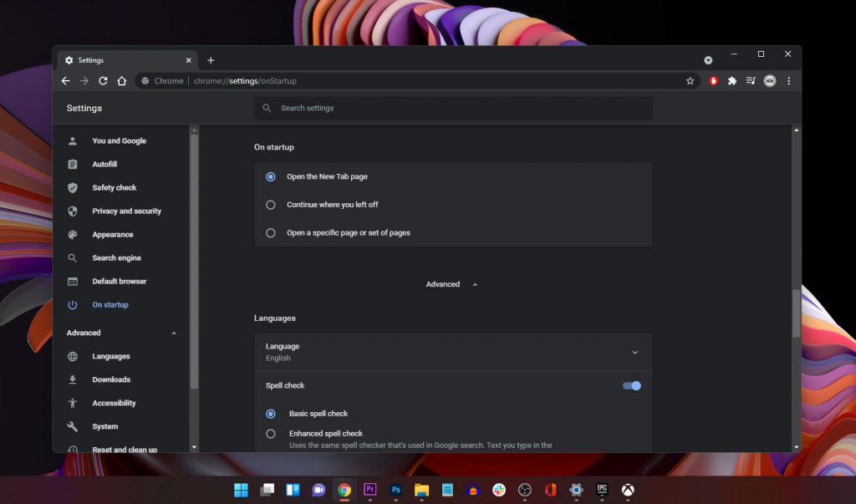Click the System wrench icon
Screen dimensions: 856x504
[73, 427]
